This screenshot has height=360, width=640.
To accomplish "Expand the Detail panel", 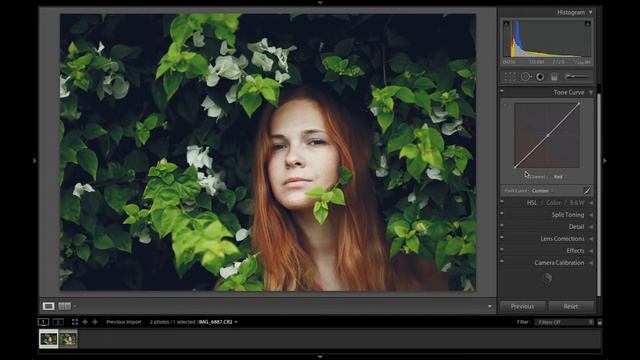I will (591, 227).
